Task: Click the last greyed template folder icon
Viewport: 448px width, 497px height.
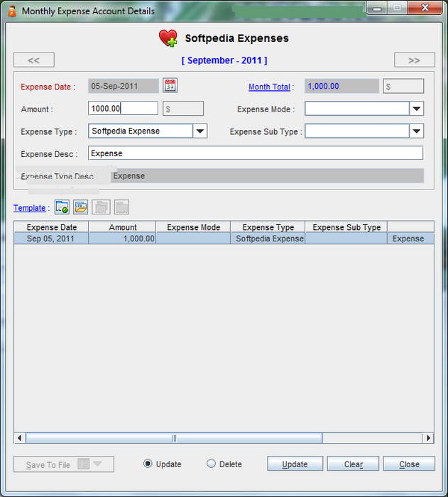Action: (121, 207)
